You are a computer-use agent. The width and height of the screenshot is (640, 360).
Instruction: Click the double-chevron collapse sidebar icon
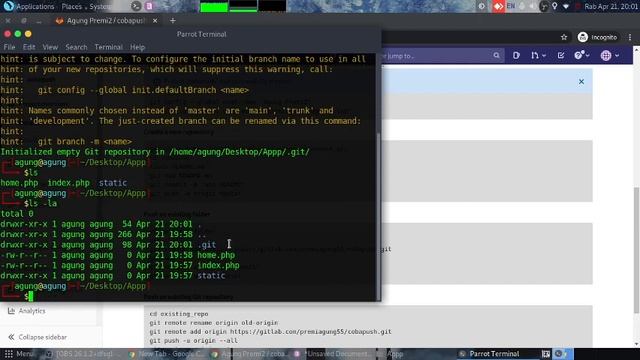point(11,337)
